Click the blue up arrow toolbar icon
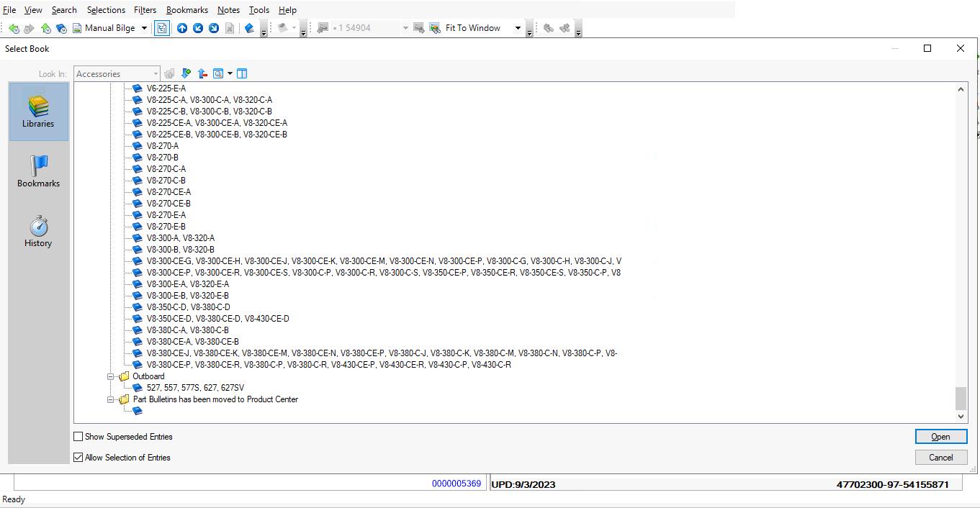This screenshot has width=980, height=508. (182, 28)
